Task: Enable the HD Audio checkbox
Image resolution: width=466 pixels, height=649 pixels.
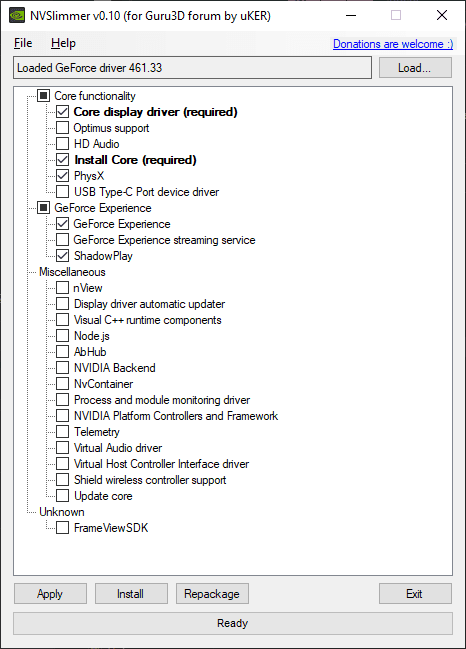Action: 62,144
